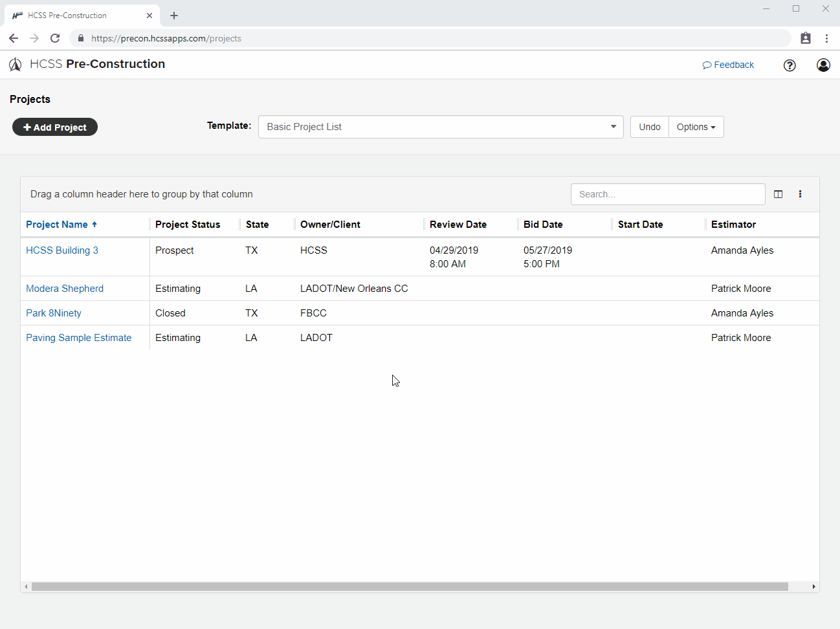Toggle sort order on the Estimator column
The height and width of the screenshot is (629, 840).
click(733, 224)
